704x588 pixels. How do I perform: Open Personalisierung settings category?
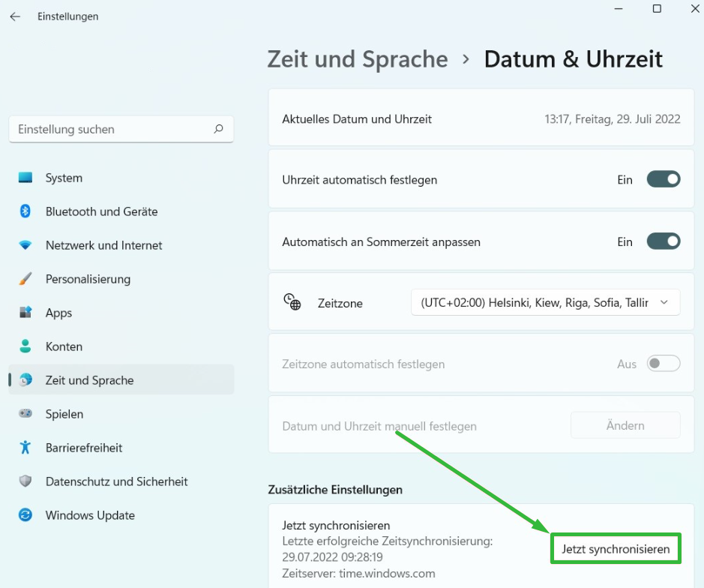pyautogui.click(x=121, y=279)
